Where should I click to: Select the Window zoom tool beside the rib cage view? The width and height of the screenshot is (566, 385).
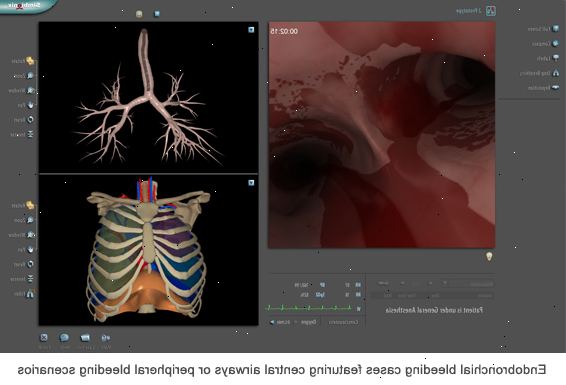click(x=31, y=235)
